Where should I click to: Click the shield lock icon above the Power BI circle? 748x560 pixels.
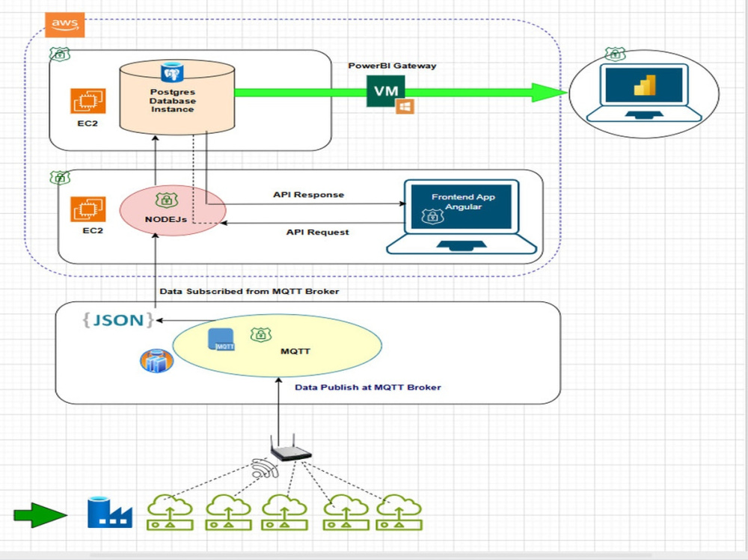615,54
